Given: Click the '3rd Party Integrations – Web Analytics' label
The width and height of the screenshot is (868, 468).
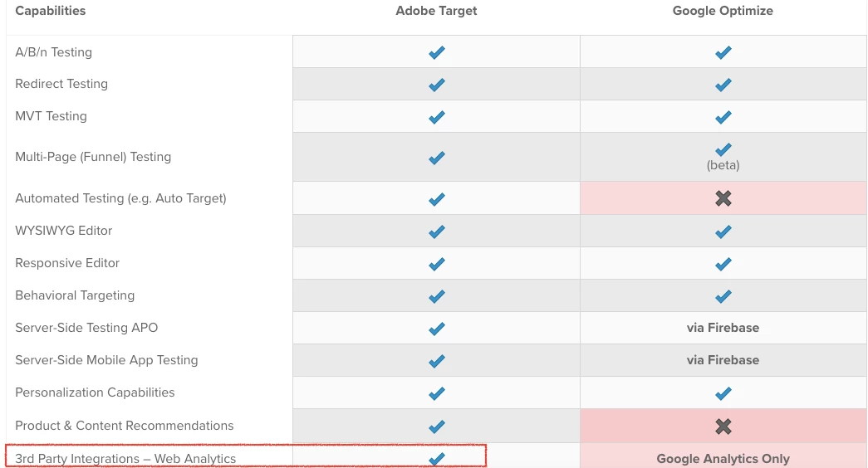Looking at the screenshot, I should click(125, 459).
